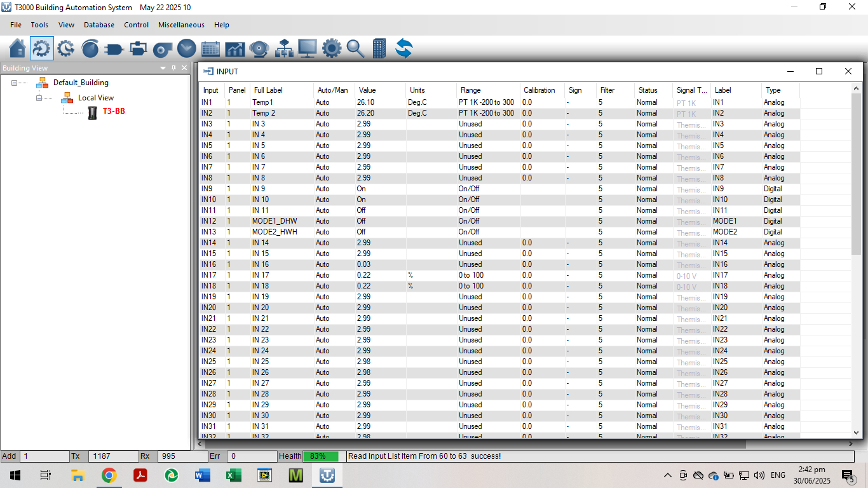Viewport: 868px width, 488px height.
Task: Click the blue refresh arrows icon
Action: pyautogui.click(x=403, y=48)
